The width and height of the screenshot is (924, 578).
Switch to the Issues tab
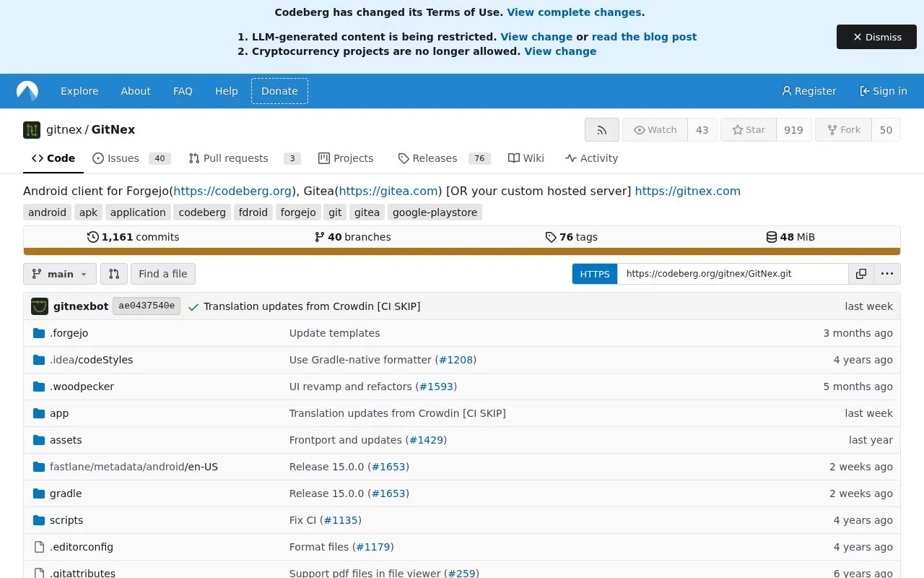tap(131, 158)
